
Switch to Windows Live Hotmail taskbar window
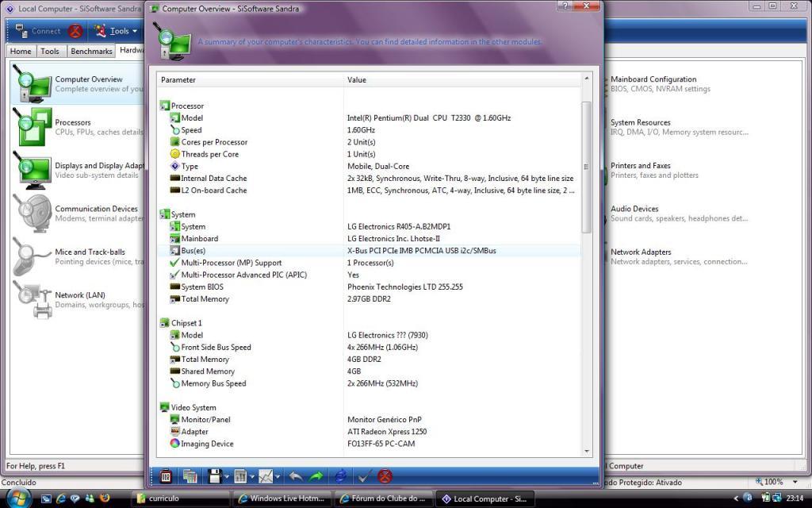pyautogui.click(x=282, y=498)
